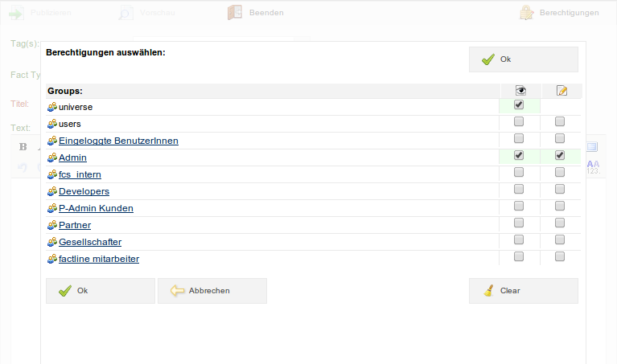Enable view permission for Developers
617x364 pixels.
coord(519,190)
